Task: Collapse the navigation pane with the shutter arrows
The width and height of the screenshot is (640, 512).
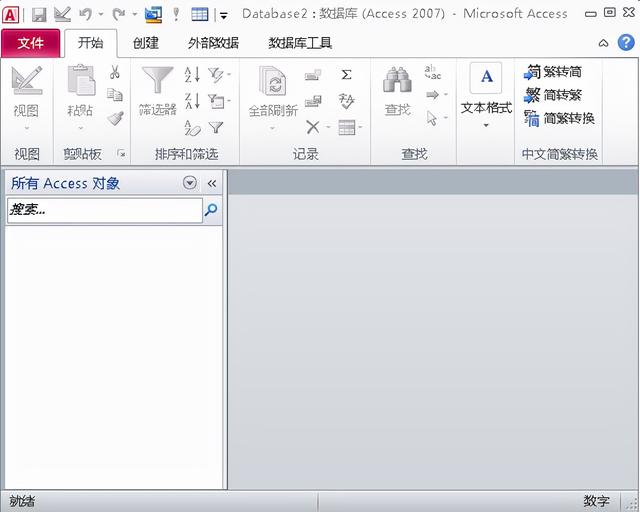Action: pyautogui.click(x=211, y=183)
